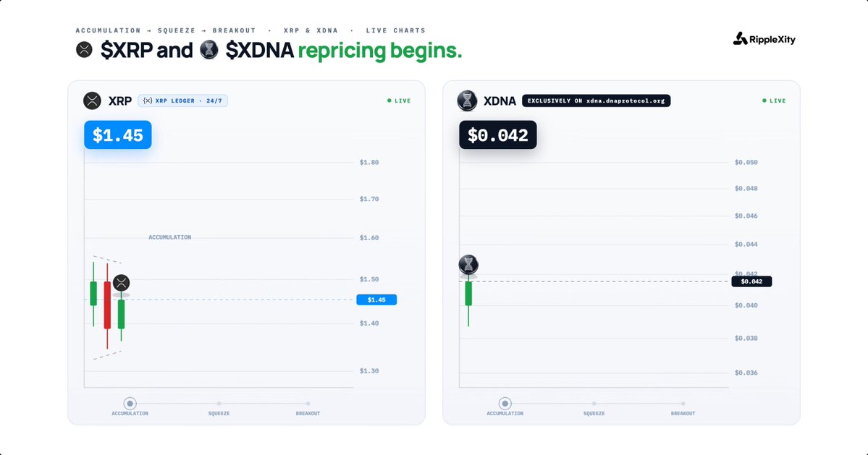
Task: Click the XDNA title text in the right card
Action: click(500, 101)
